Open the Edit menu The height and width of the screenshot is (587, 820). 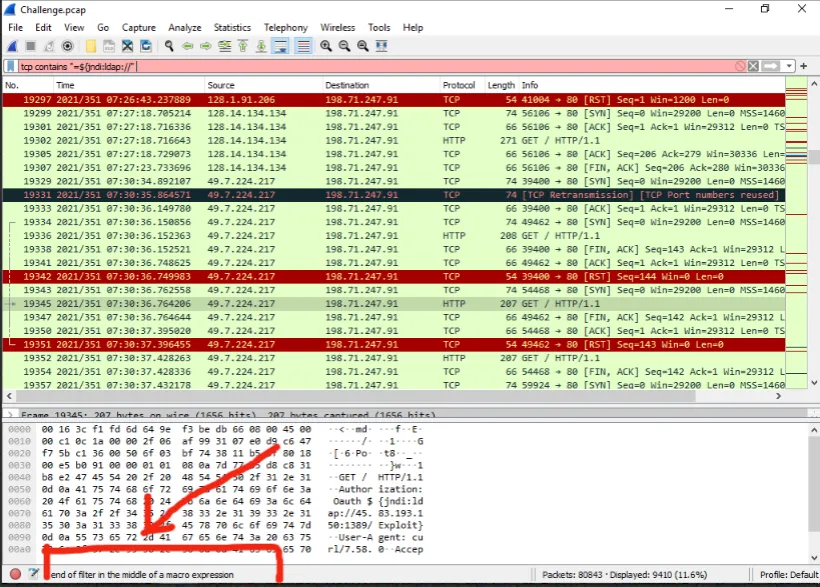click(x=43, y=28)
